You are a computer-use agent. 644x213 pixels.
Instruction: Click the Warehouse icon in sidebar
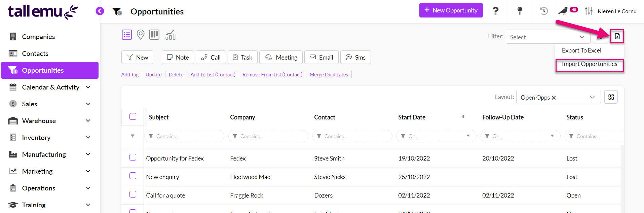[x=13, y=120]
